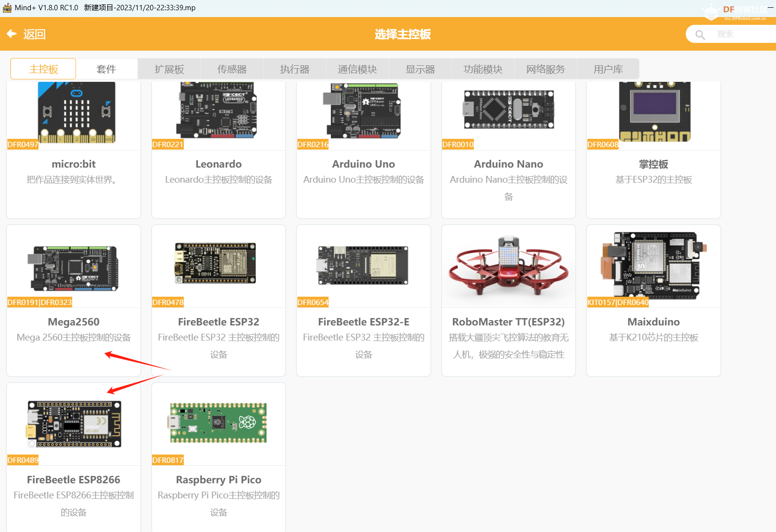Click the FireBeetle ESP32-E title text
The height and width of the screenshot is (532, 776).
click(364, 322)
